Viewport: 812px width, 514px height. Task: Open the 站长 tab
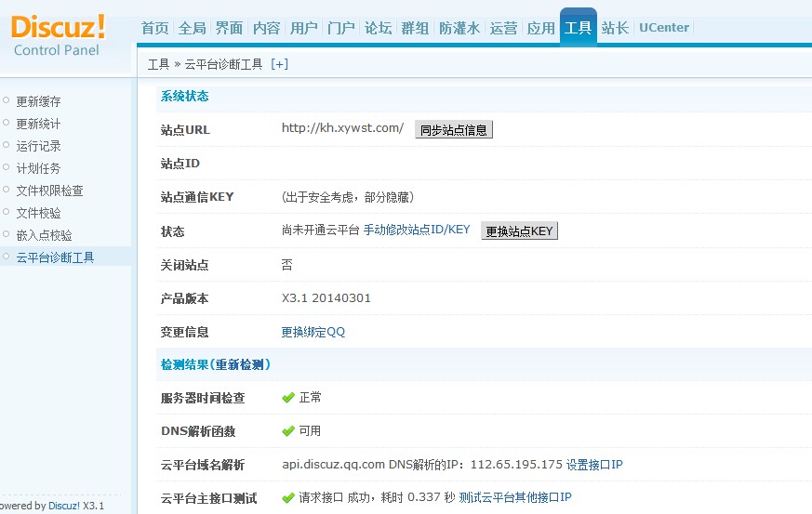click(615, 28)
